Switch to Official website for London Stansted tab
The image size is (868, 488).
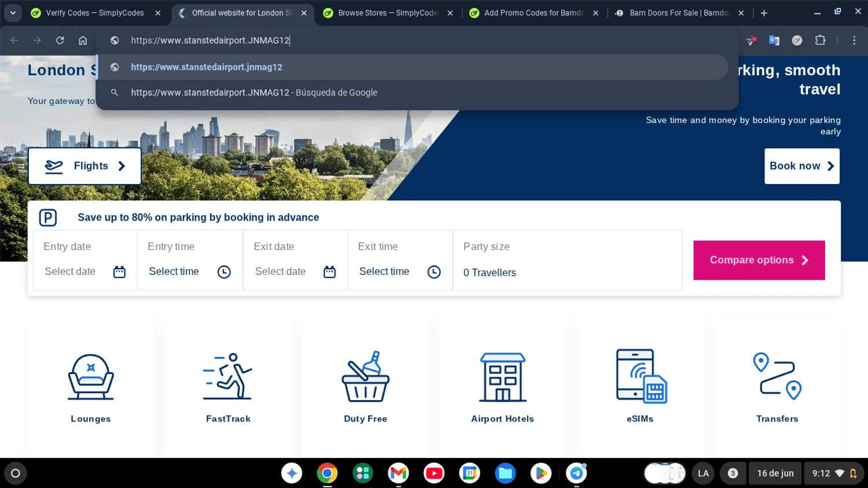coord(242,13)
